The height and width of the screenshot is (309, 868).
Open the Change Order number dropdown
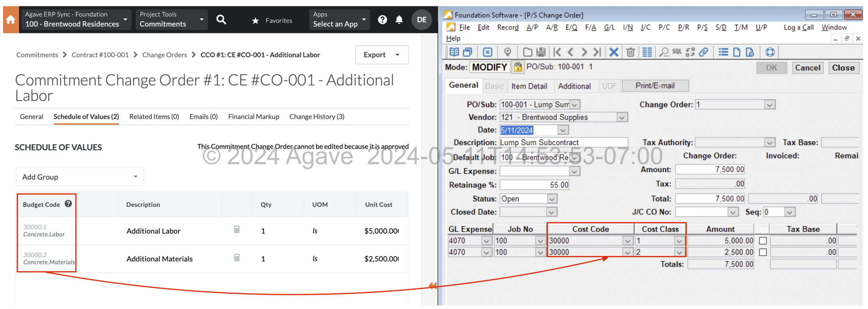769,105
